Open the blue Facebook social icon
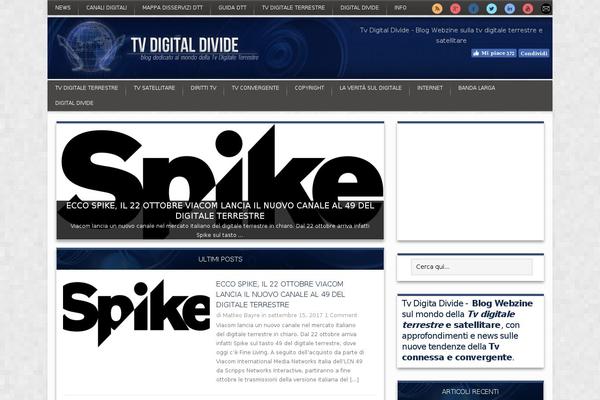600x400 pixels. (473, 8)
